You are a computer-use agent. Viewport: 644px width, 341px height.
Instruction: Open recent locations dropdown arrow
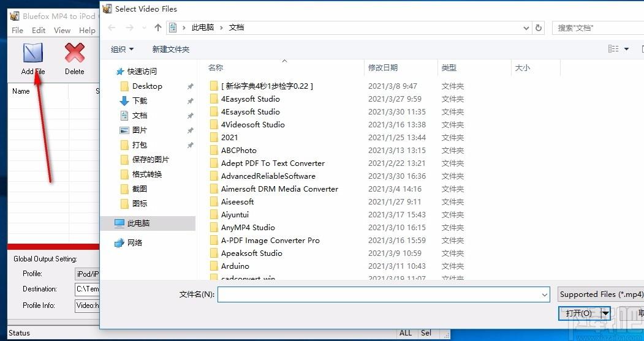(144, 28)
